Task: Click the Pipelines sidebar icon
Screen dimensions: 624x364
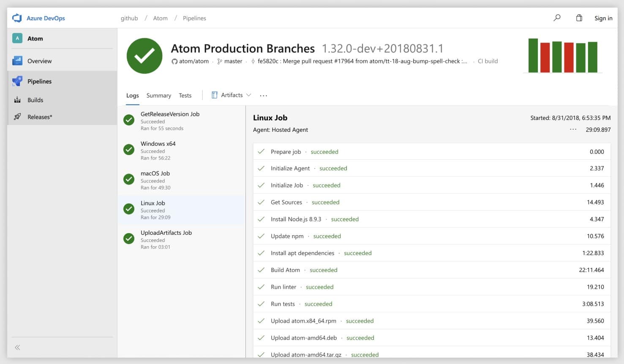Action: click(x=17, y=81)
